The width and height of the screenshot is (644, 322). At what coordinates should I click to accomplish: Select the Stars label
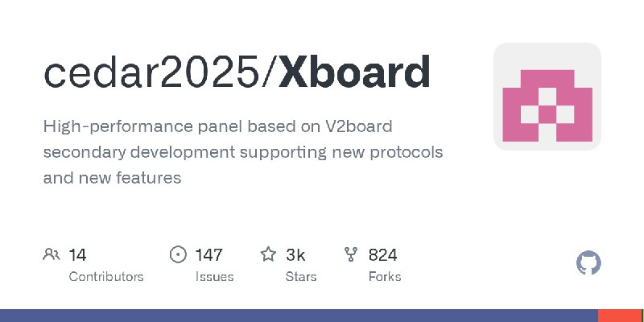[301, 277]
